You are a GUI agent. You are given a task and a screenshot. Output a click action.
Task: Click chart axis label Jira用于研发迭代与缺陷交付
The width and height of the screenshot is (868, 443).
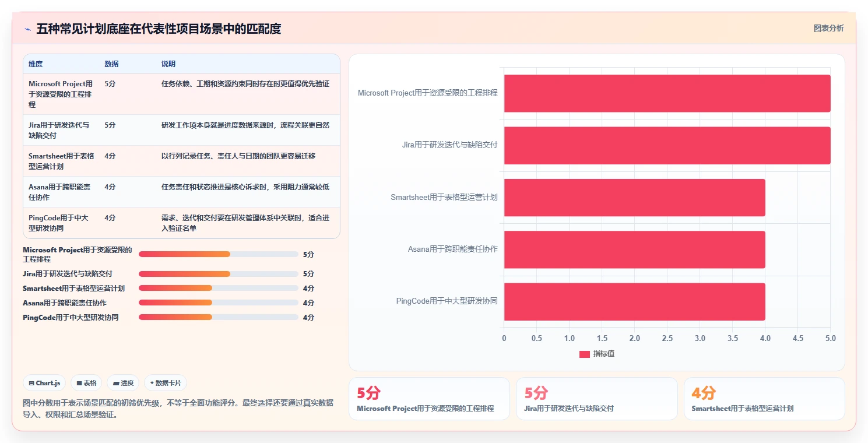tap(450, 145)
